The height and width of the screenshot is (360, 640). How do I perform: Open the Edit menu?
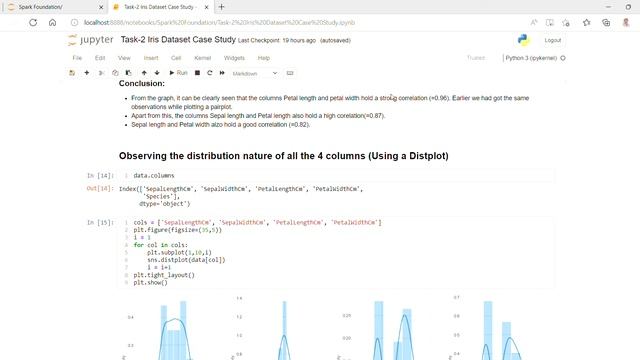point(100,58)
